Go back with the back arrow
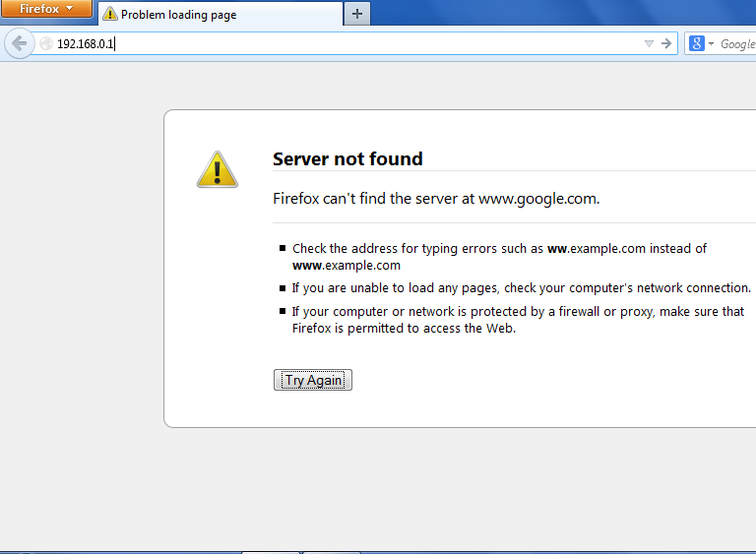Viewport: 756px width, 554px height. coord(20,43)
